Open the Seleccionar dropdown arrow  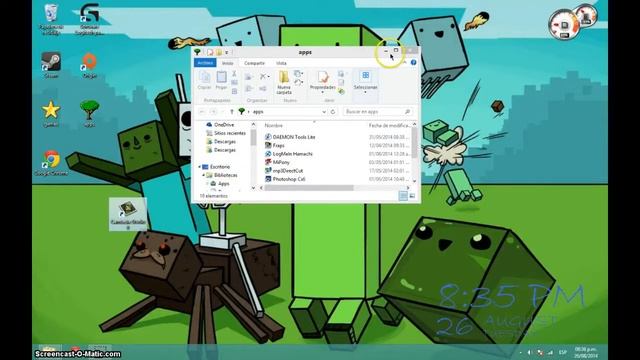pos(365,92)
